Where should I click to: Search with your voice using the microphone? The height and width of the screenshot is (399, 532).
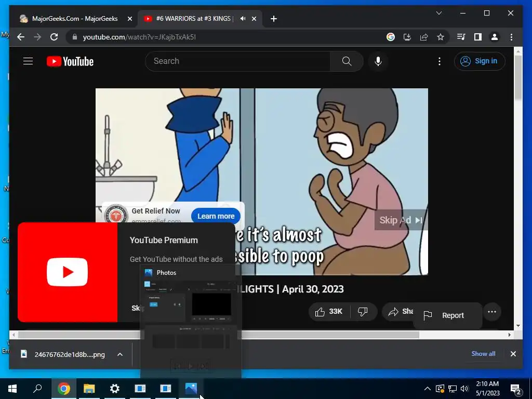378,61
